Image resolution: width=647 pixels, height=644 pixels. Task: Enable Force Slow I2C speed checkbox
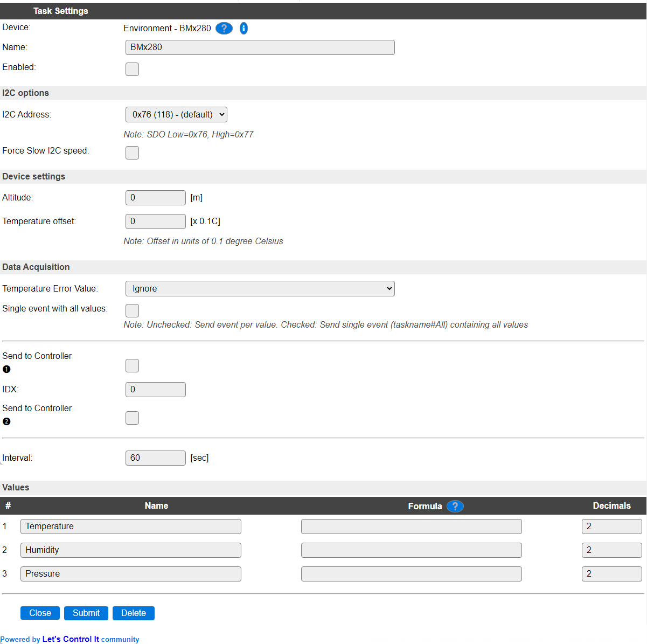point(132,153)
